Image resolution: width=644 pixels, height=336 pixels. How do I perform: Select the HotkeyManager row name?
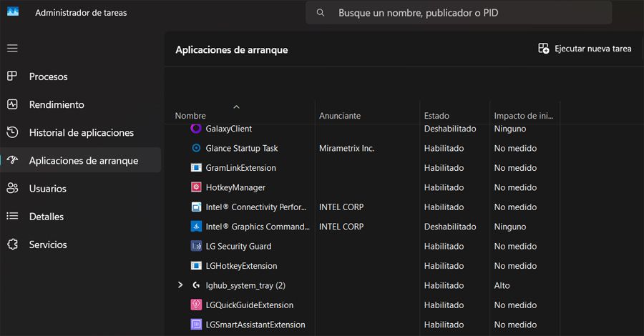point(235,187)
